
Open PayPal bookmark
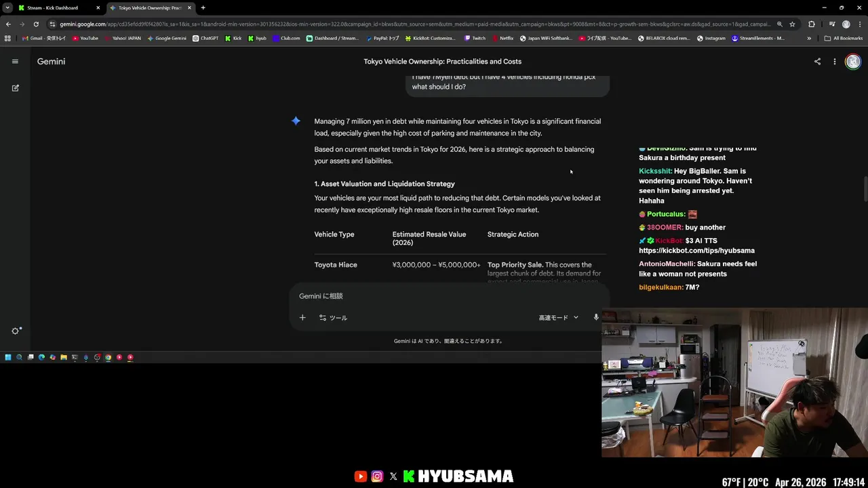click(x=382, y=38)
